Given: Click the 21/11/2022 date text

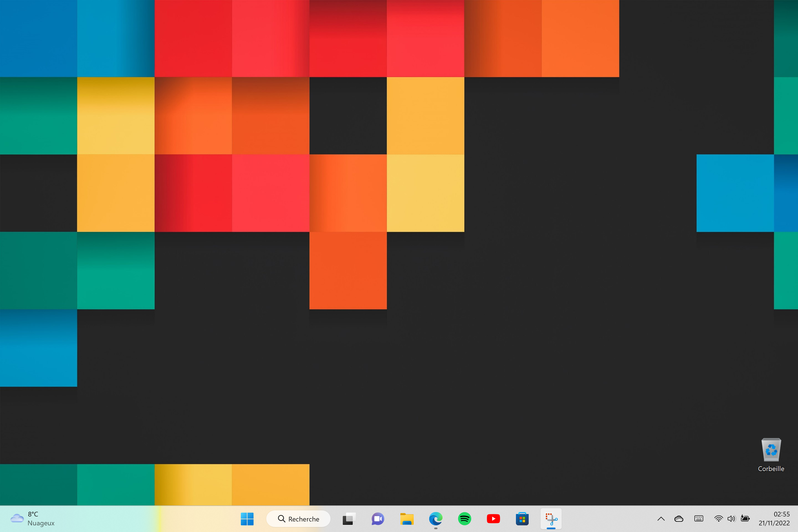Looking at the screenshot, I should [x=774, y=523].
